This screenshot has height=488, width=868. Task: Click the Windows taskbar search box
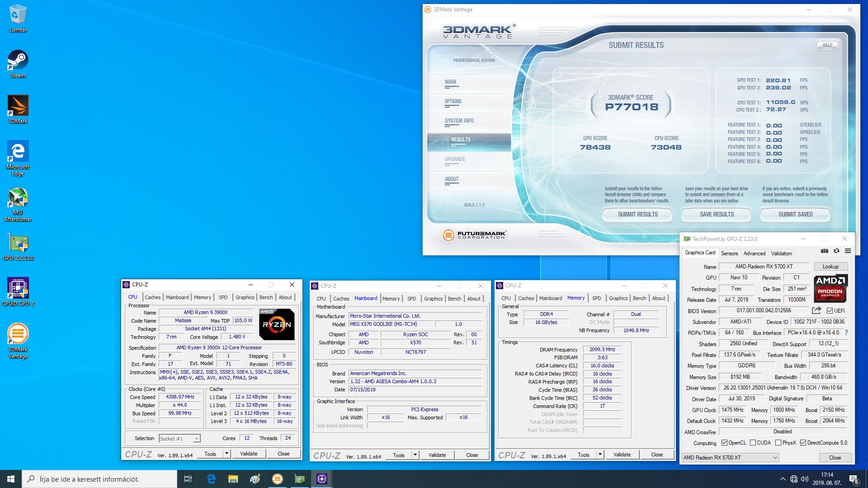coord(99,479)
